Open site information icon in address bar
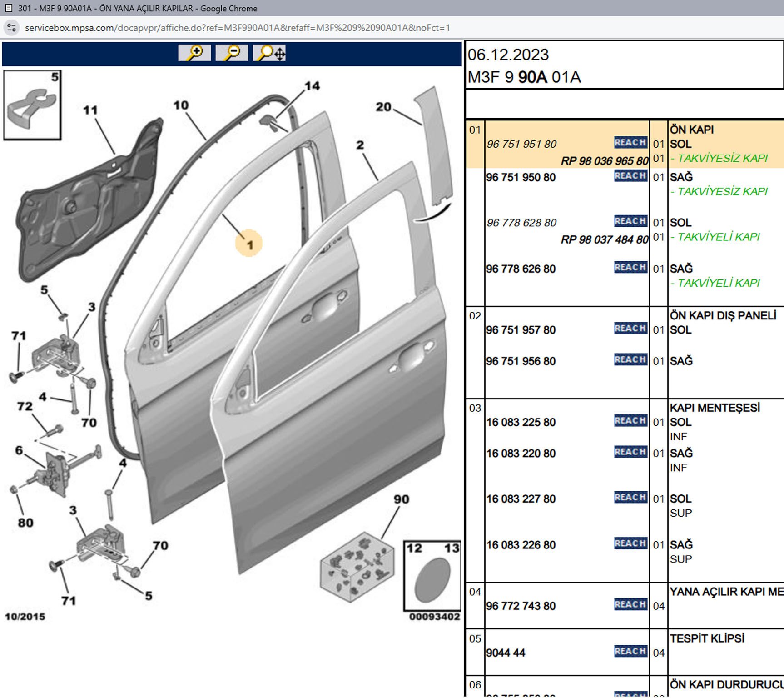This screenshot has height=698, width=784. (x=11, y=28)
